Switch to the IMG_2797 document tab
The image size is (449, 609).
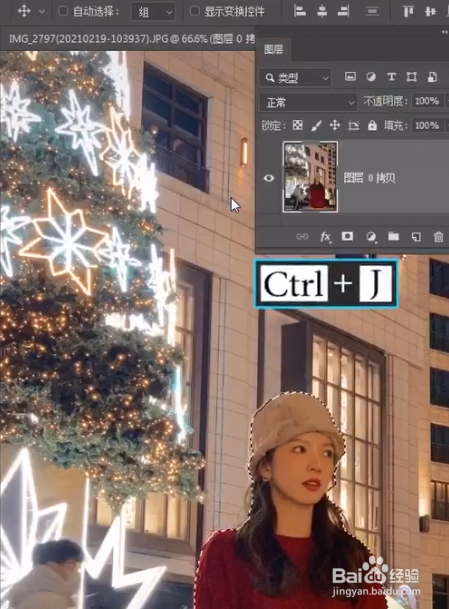click(131, 38)
